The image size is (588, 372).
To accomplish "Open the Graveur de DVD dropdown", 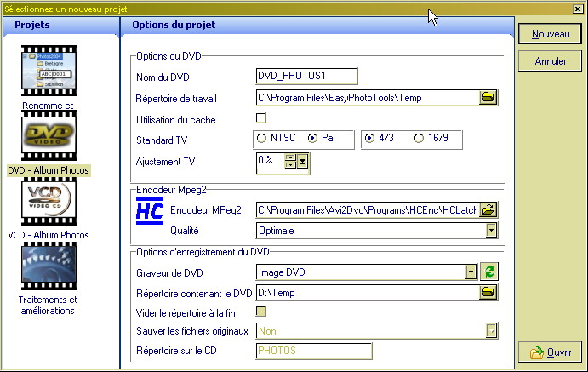I will (x=471, y=272).
